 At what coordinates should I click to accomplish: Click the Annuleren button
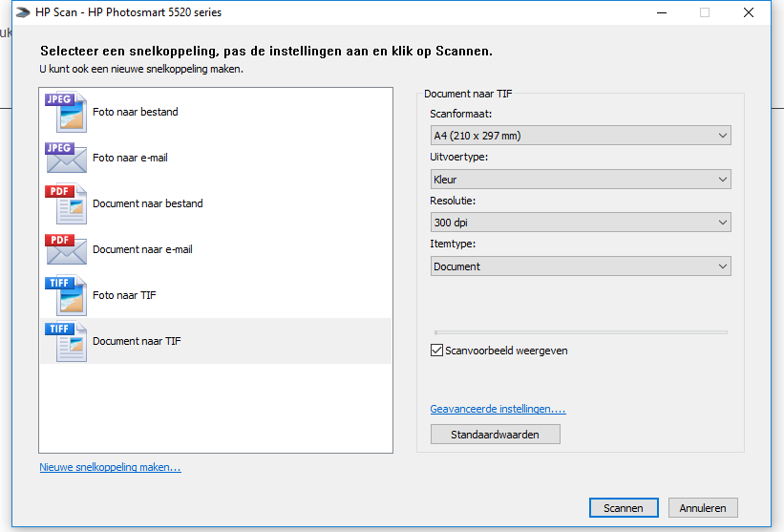coord(703,508)
